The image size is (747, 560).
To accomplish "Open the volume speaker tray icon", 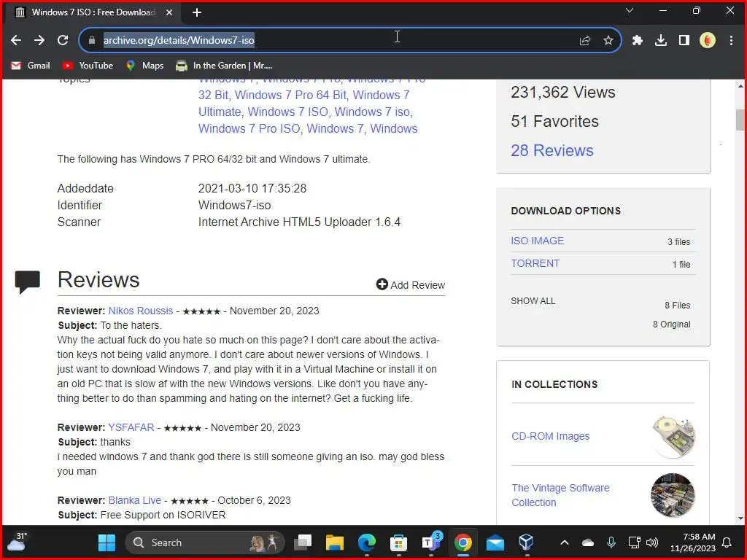I will [652, 542].
